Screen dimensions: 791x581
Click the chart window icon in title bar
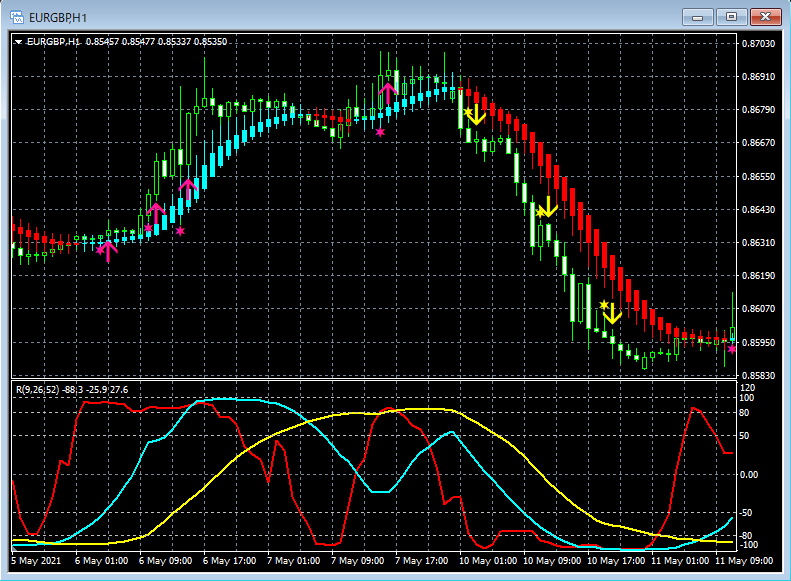(x=17, y=17)
